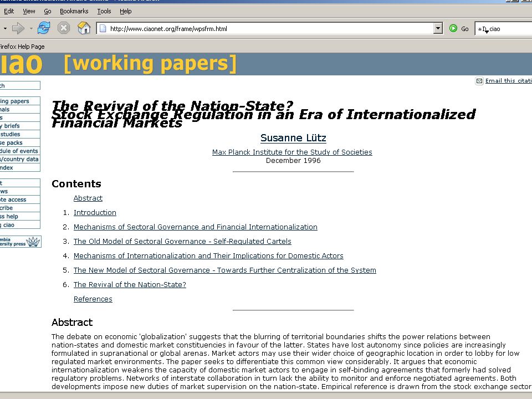Open the Forward button history dropdown arrow
The width and height of the screenshot is (532, 399).
point(31,28)
